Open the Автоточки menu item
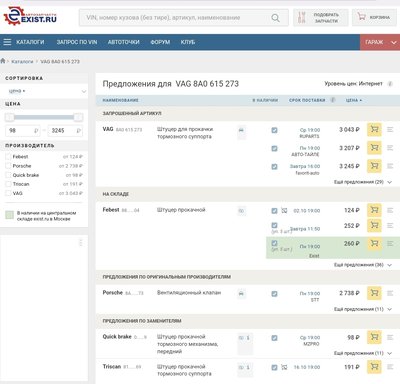Image resolution: width=400 pixels, height=384 pixels. click(124, 42)
